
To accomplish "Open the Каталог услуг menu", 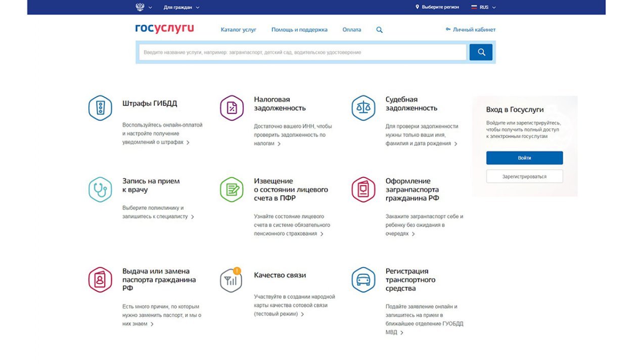I will (239, 30).
